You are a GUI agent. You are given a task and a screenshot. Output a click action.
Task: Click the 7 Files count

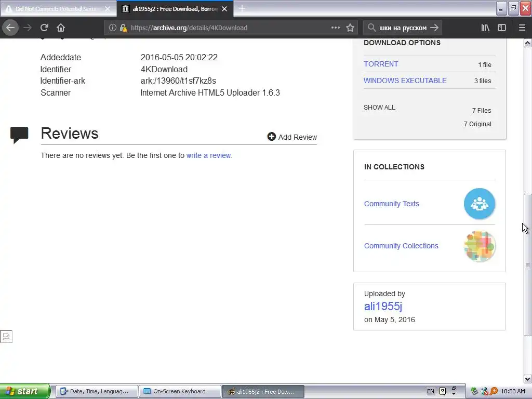[482, 111]
